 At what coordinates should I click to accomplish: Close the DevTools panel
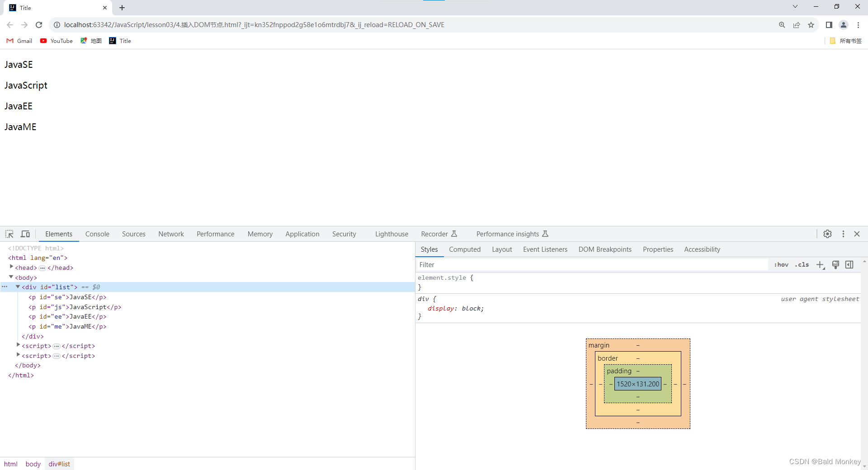click(857, 234)
